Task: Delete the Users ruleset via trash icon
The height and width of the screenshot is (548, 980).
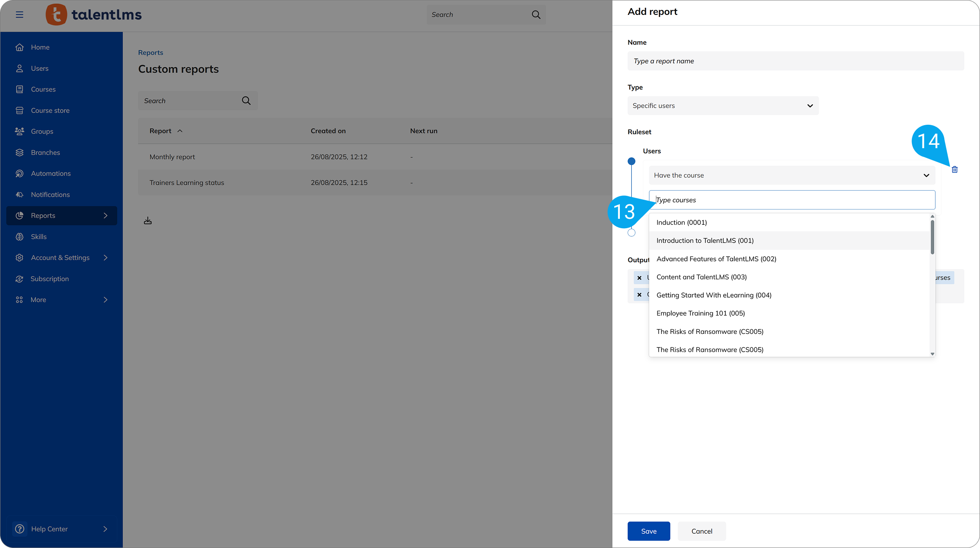Action: (x=954, y=169)
